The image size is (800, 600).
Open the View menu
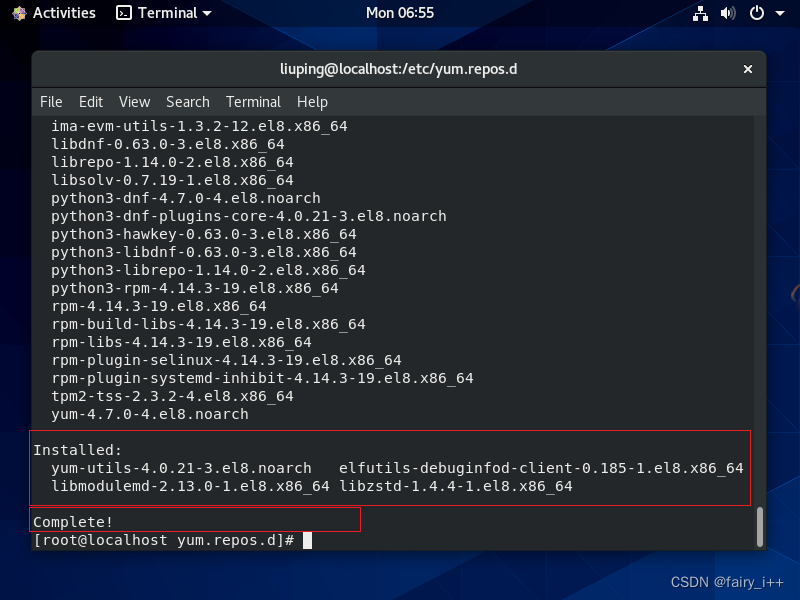pyautogui.click(x=134, y=101)
